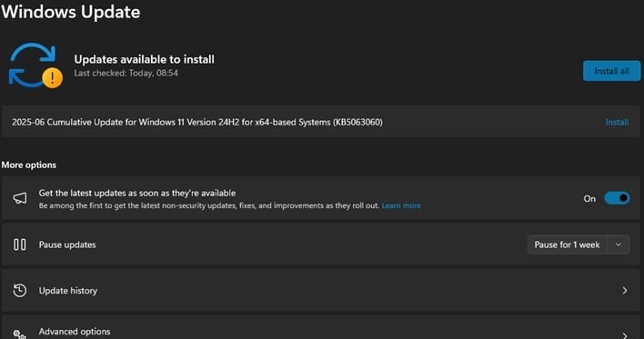Click the Last checked: Today, 08:54 text
The image size is (644, 339).
tap(126, 73)
